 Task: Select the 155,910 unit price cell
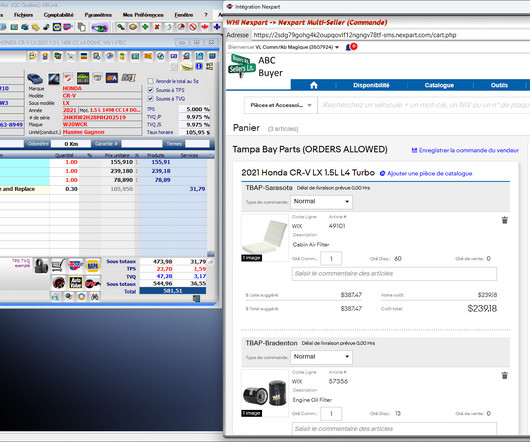pyautogui.click(x=118, y=162)
